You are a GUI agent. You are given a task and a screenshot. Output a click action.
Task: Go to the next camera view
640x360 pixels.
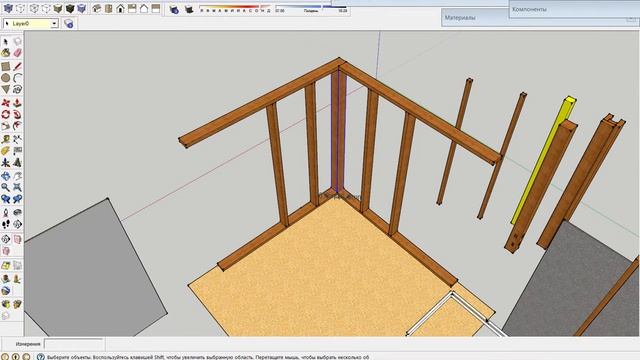(x=17, y=200)
